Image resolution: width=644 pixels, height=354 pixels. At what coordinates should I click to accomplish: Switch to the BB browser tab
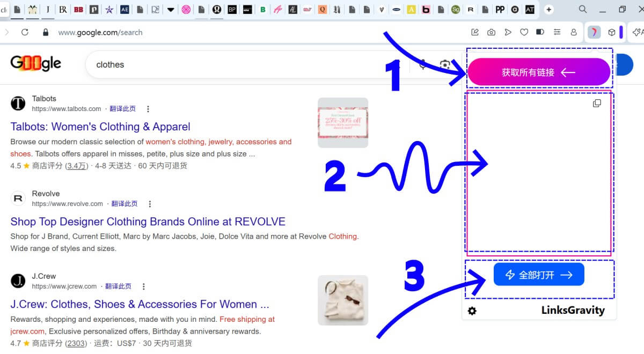pyautogui.click(x=78, y=10)
